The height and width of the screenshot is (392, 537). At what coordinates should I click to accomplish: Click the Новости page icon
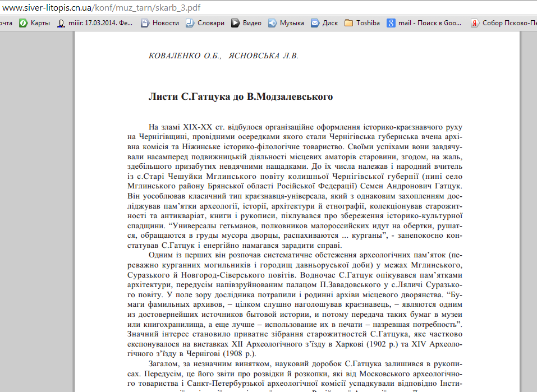click(x=145, y=23)
